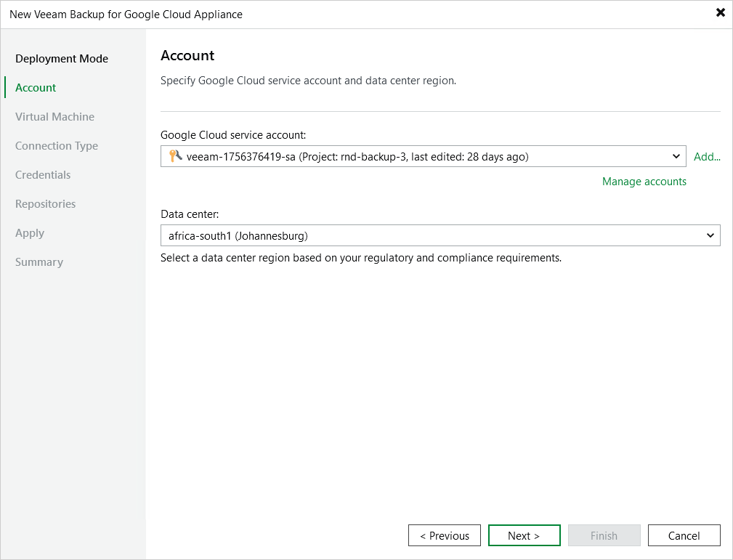The height and width of the screenshot is (560, 733).
Task: View the Summary step
Action: point(39,262)
